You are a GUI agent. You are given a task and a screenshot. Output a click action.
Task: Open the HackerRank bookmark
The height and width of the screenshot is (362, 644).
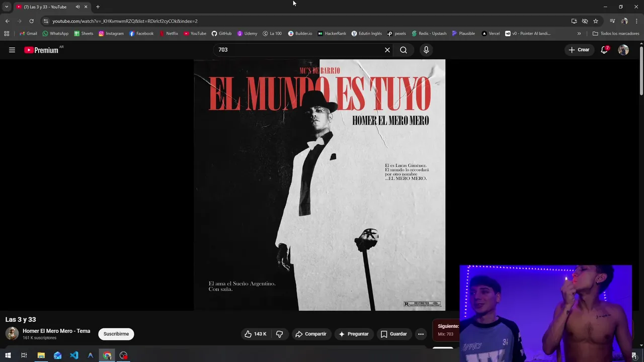point(332,34)
